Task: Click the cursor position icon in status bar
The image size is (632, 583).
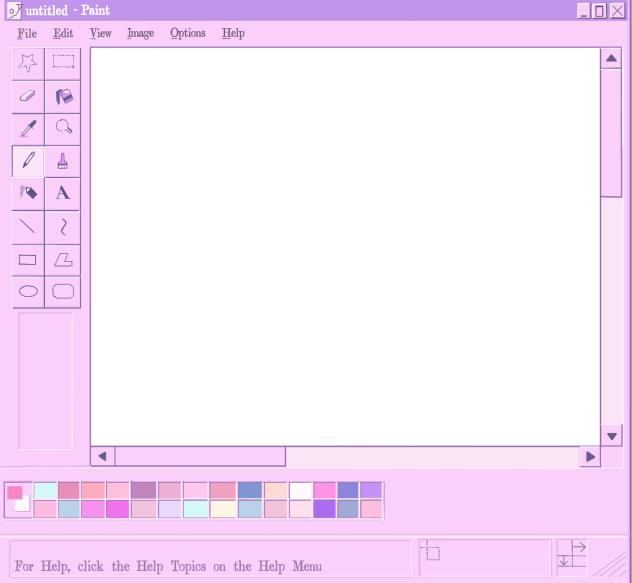Action: click(430, 551)
